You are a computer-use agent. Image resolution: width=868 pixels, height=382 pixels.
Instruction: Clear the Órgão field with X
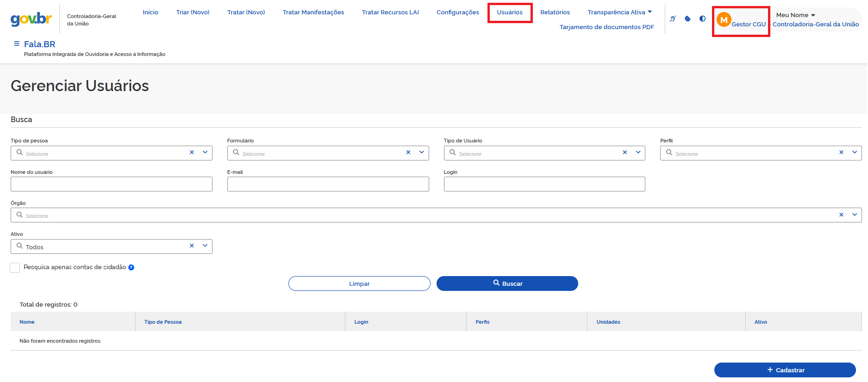click(x=841, y=215)
